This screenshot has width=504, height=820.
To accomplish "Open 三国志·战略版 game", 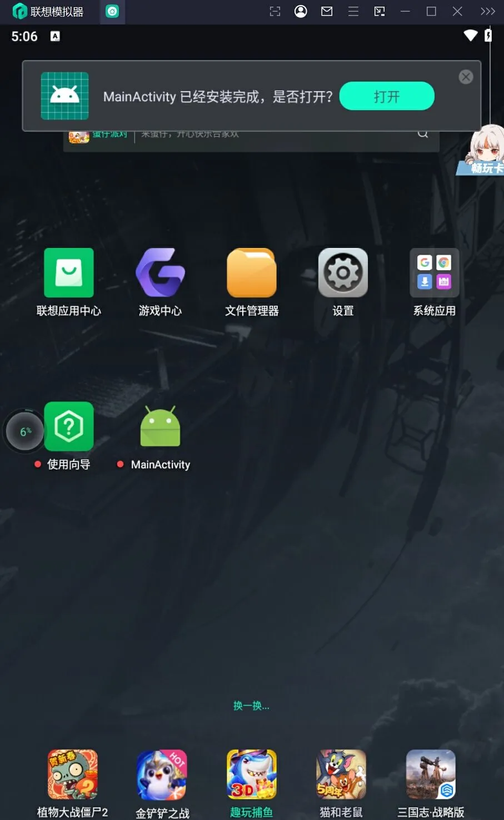I will click(x=431, y=774).
